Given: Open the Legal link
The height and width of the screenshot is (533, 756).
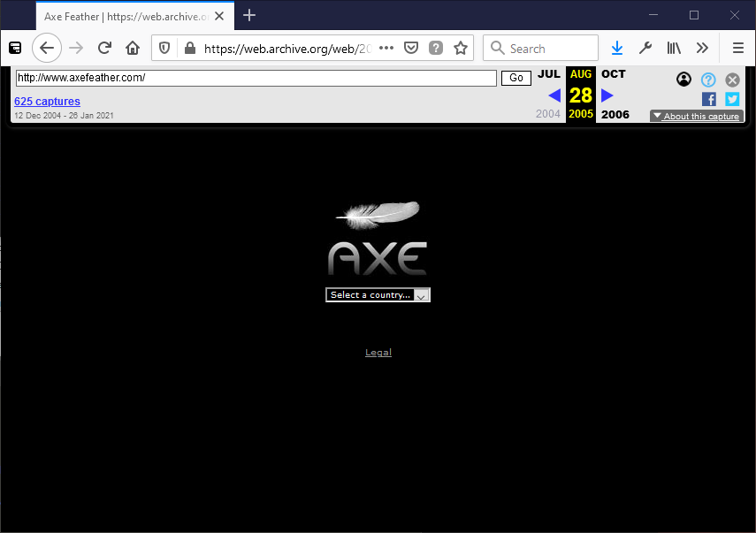Looking at the screenshot, I should pyautogui.click(x=378, y=353).
